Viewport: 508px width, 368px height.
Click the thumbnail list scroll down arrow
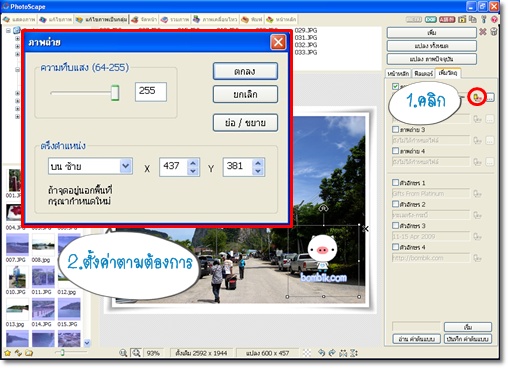tap(87, 342)
